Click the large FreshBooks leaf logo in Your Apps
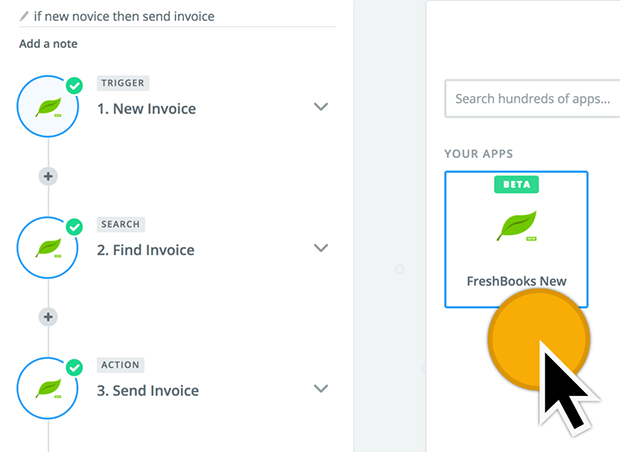The width and height of the screenshot is (620, 452). 517,226
